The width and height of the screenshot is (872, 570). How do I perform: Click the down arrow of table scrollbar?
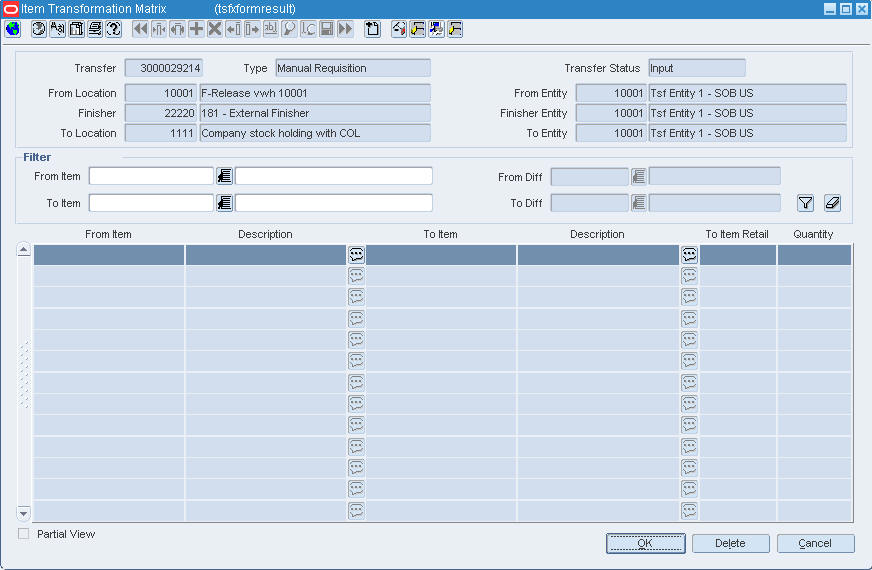click(23, 512)
